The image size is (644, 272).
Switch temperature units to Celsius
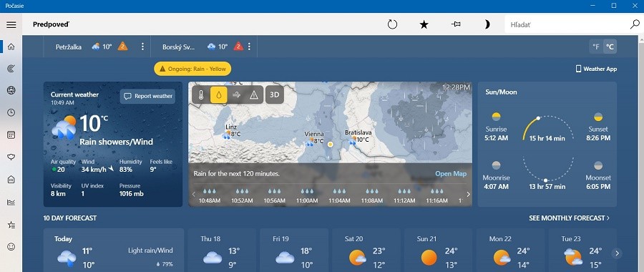(610, 47)
